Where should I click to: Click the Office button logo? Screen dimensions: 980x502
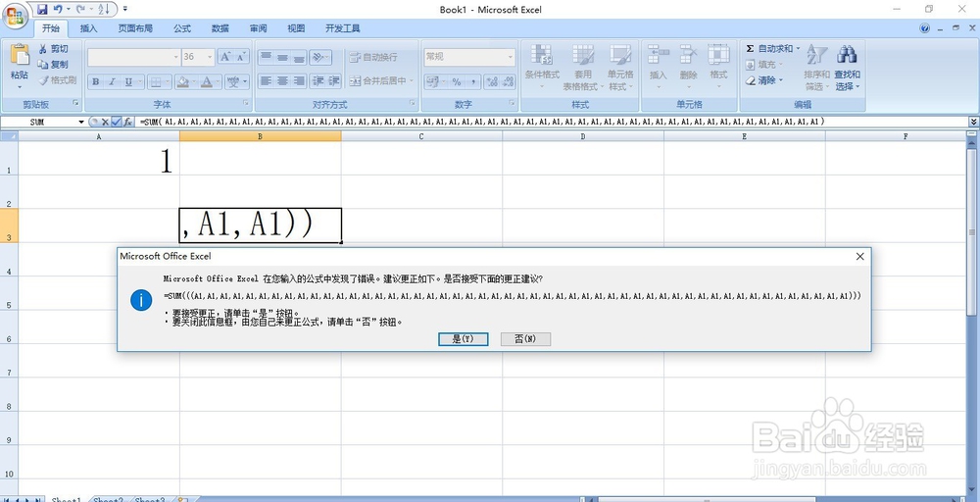[x=15, y=15]
